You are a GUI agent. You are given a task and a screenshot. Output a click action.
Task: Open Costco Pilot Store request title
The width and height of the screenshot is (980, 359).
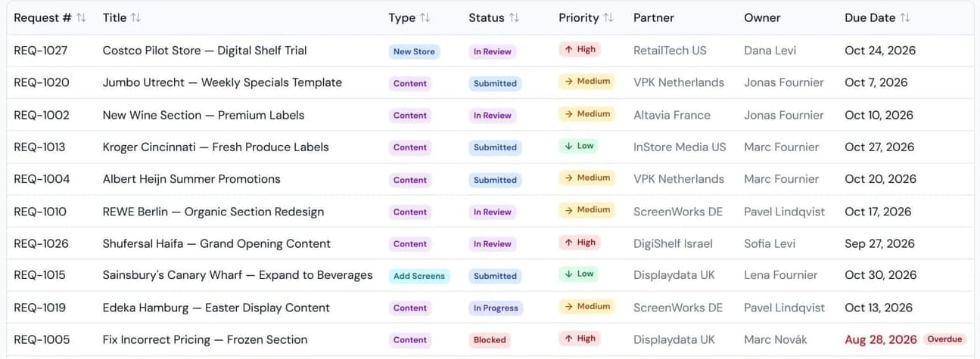point(205,51)
